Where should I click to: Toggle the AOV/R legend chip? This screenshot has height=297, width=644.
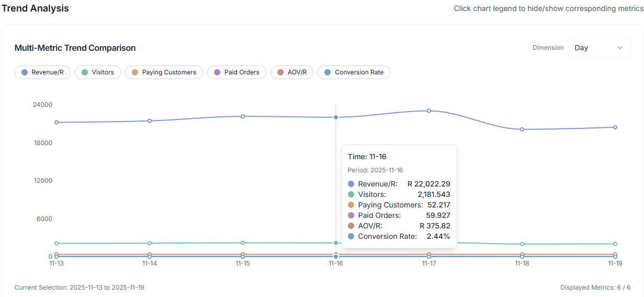(x=291, y=72)
